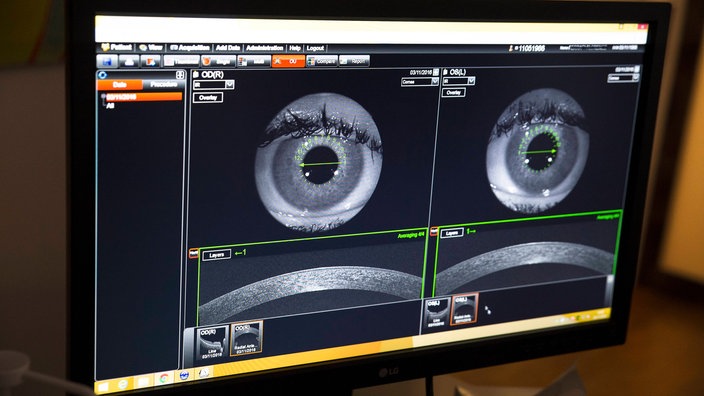
Task: Open the Windows Start button
Action: click(104, 386)
